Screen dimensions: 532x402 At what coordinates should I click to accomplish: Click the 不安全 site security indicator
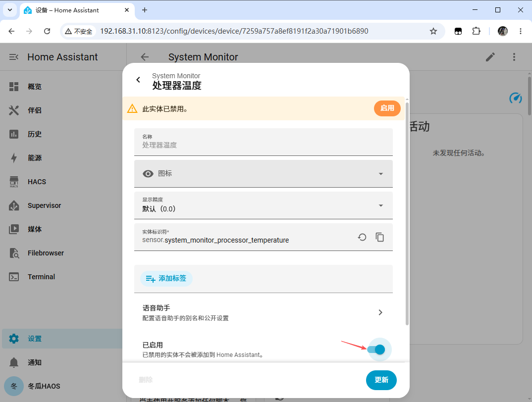pyautogui.click(x=79, y=31)
